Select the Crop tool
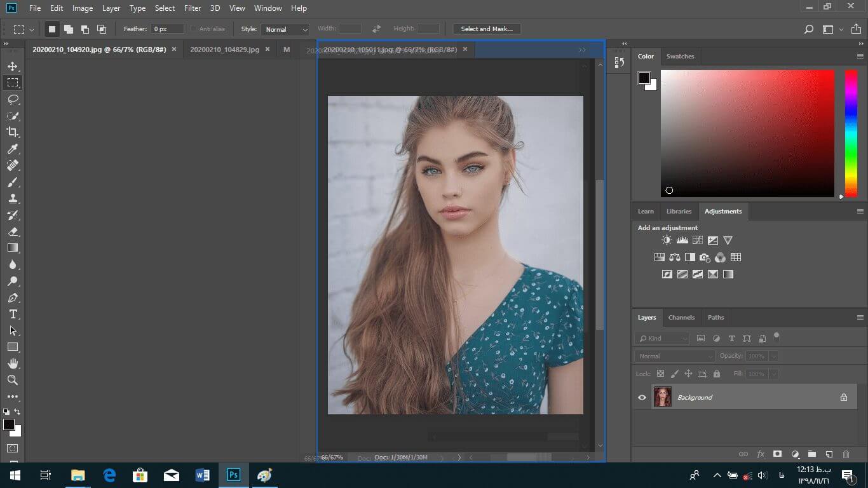This screenshot has height=488, width=868. click(x=13, y=132)
